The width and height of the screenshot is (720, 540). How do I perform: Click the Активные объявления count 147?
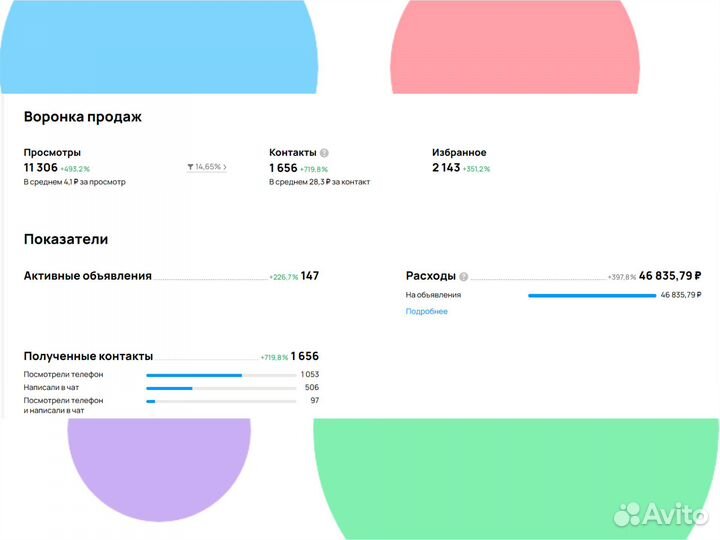(310, 276)
